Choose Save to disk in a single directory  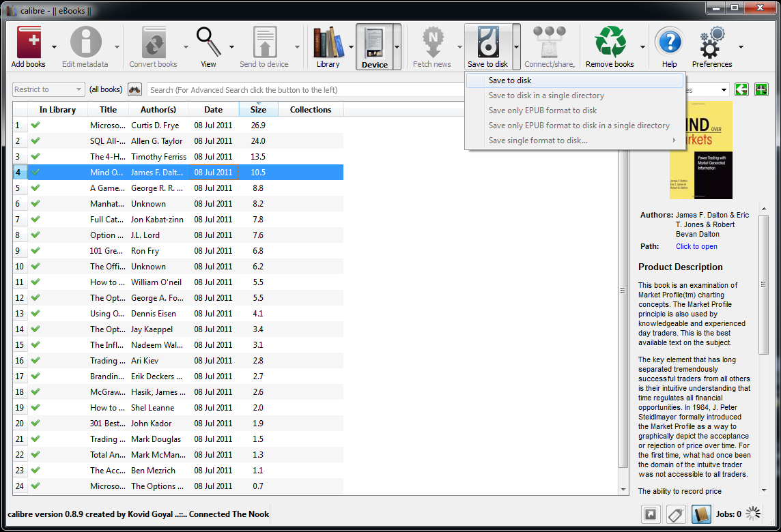tap(575, 95)
